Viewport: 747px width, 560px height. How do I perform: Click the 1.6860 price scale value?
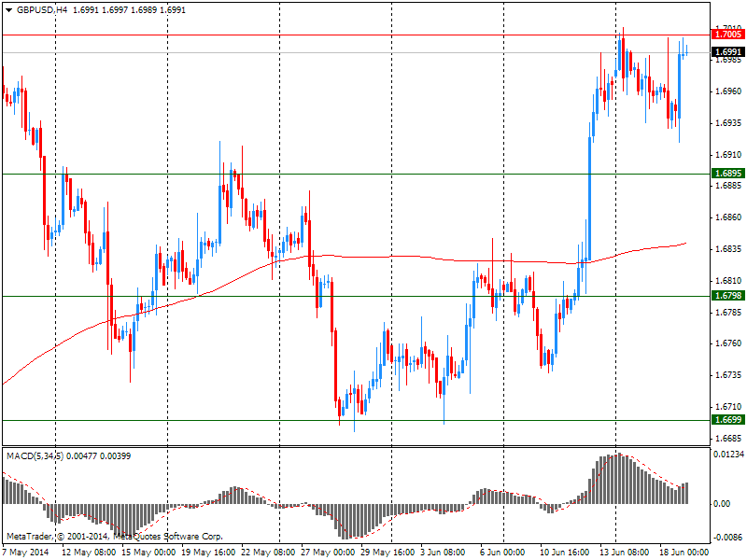click(729, 217)
